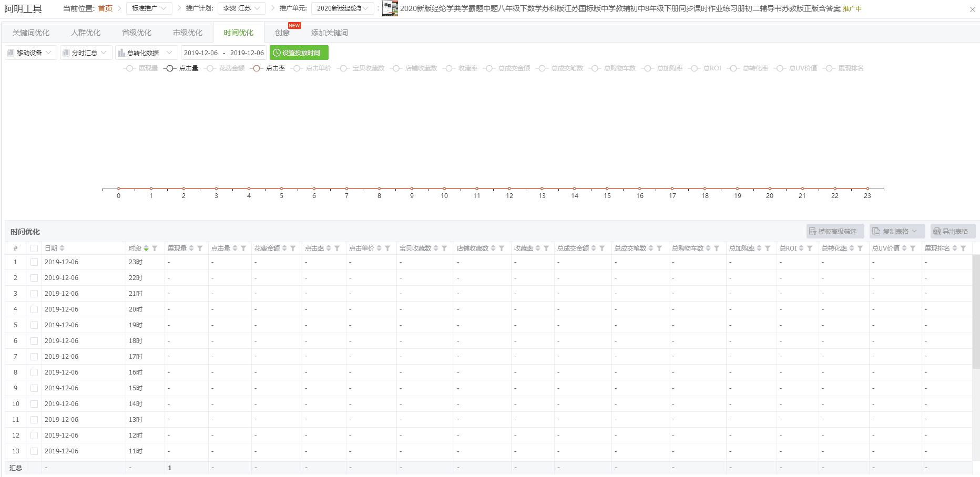The width and height of the screenshot is (980, 477).
Task: Toggle 总ROI series in chart legend
Action: 705,68
